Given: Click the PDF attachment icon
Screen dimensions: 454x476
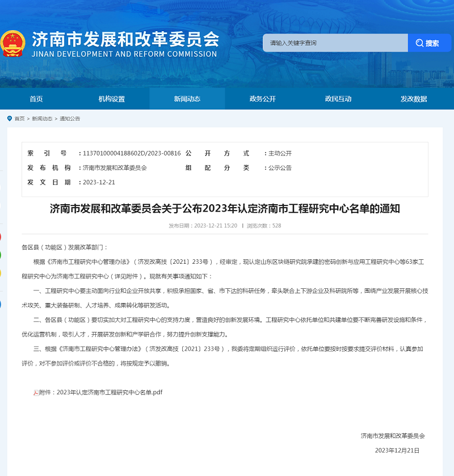Looking at the screenshot, I should point(36,393).
